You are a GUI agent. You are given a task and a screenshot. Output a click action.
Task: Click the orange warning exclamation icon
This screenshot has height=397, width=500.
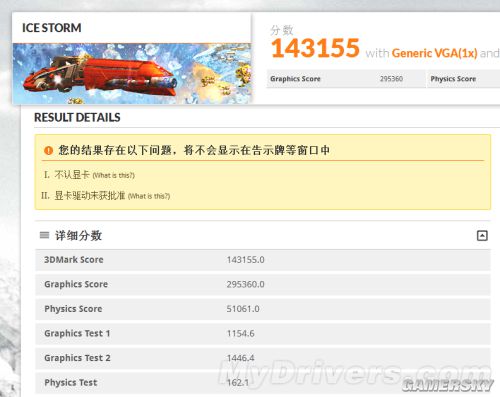click(48, 150)
